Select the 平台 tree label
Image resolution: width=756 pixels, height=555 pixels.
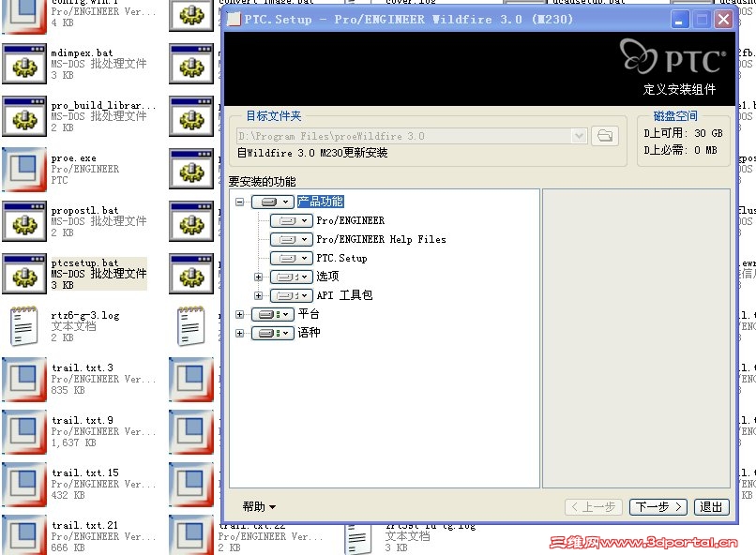pos(309,314)
